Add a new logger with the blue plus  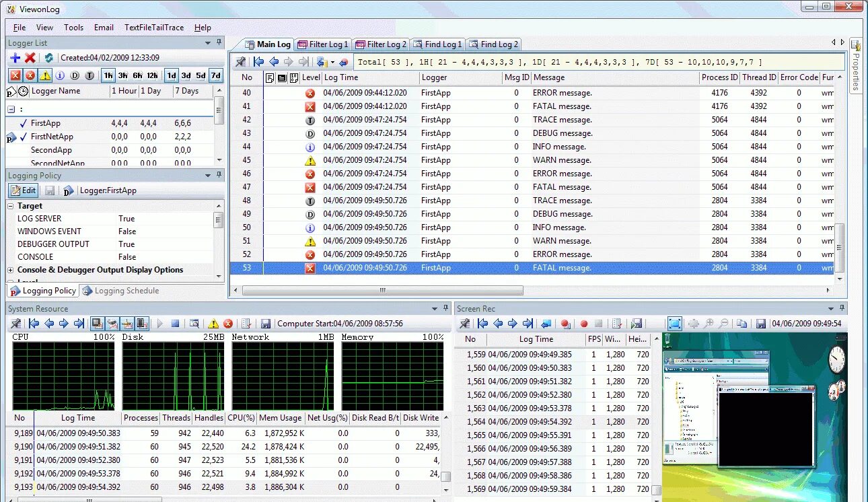coord(15,58)
